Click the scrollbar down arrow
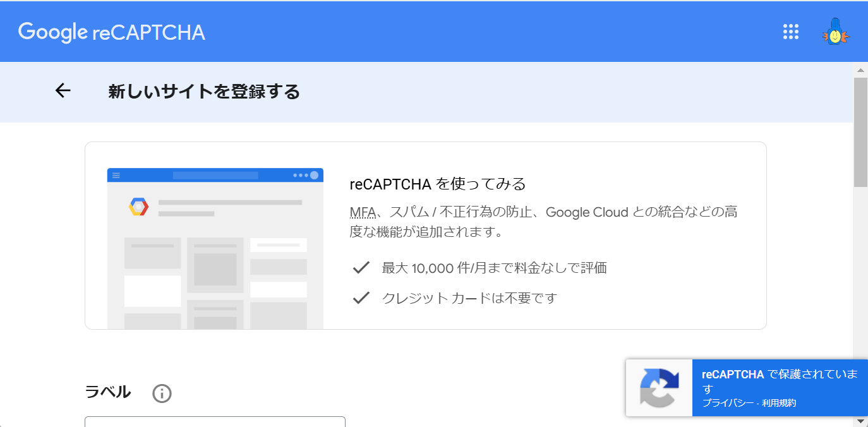 tap(860, 421)
